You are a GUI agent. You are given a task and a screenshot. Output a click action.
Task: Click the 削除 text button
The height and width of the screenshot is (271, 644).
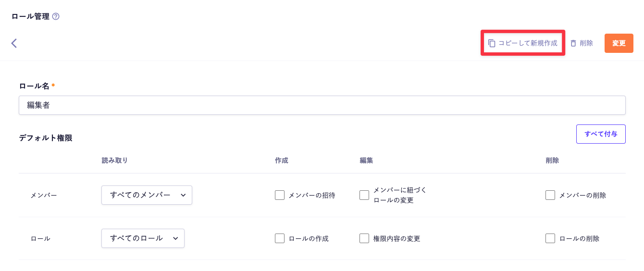point(586,43)
